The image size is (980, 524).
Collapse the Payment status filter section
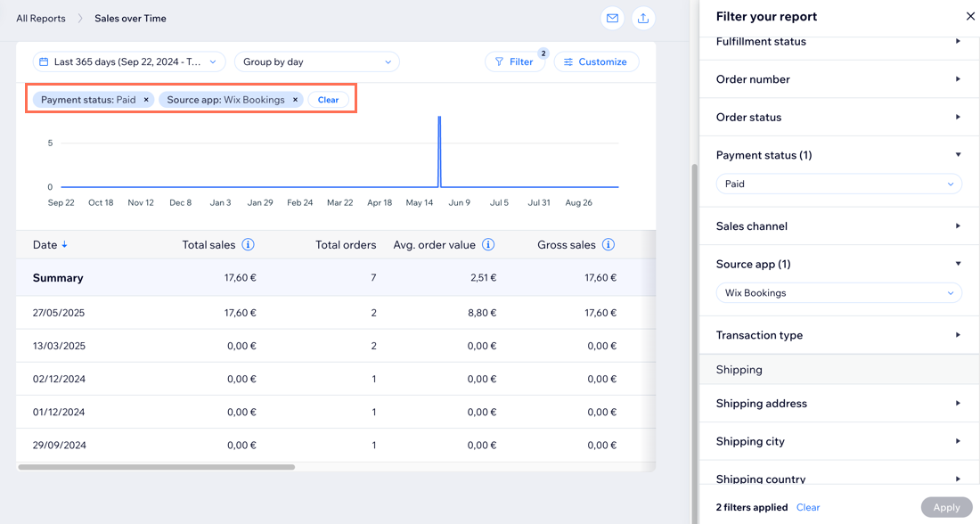958,155
